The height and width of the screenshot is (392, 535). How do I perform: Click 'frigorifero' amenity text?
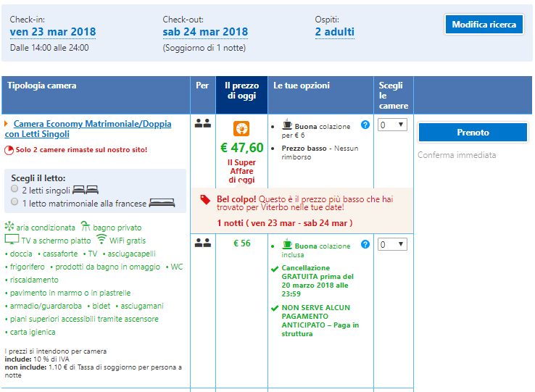(28, 267)
